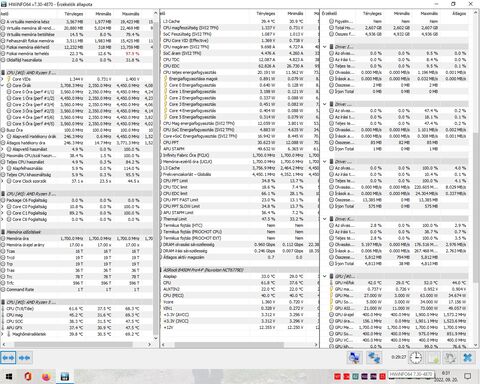Click the Tényleges column header in left pane
Viewport: 480px width, 384px height.
73,14
